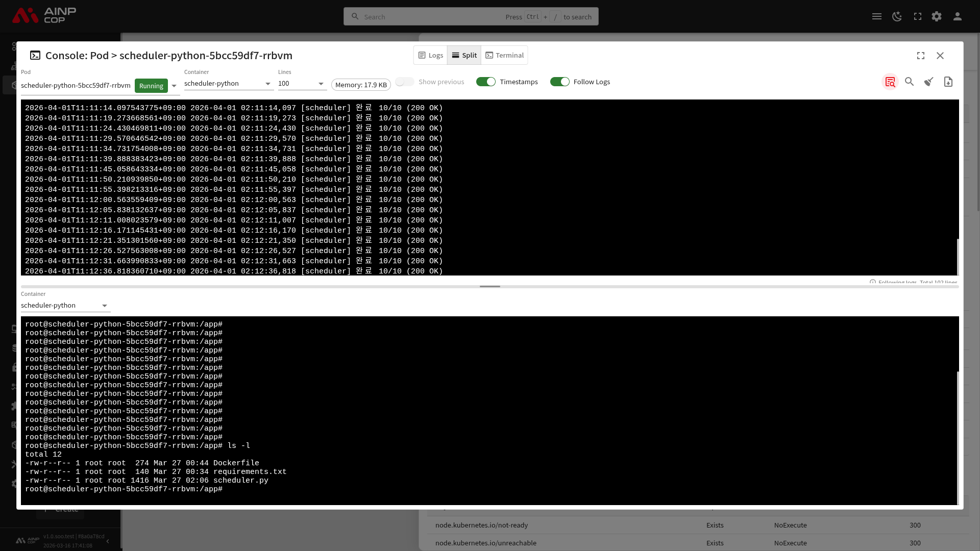Clear logs with the broom icon
Viewport: 980px width, 551px height.
pyautogui.click(x=928, y=82)
